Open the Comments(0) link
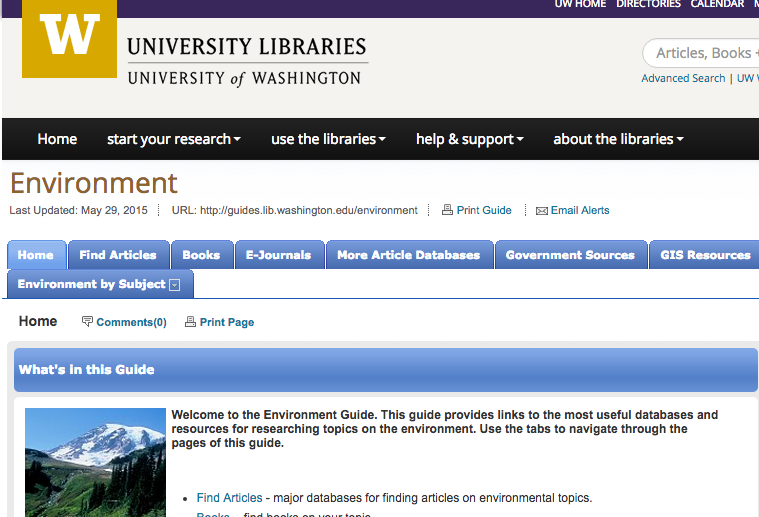This screenshot has height=517, width=759. tap(131, 322)
